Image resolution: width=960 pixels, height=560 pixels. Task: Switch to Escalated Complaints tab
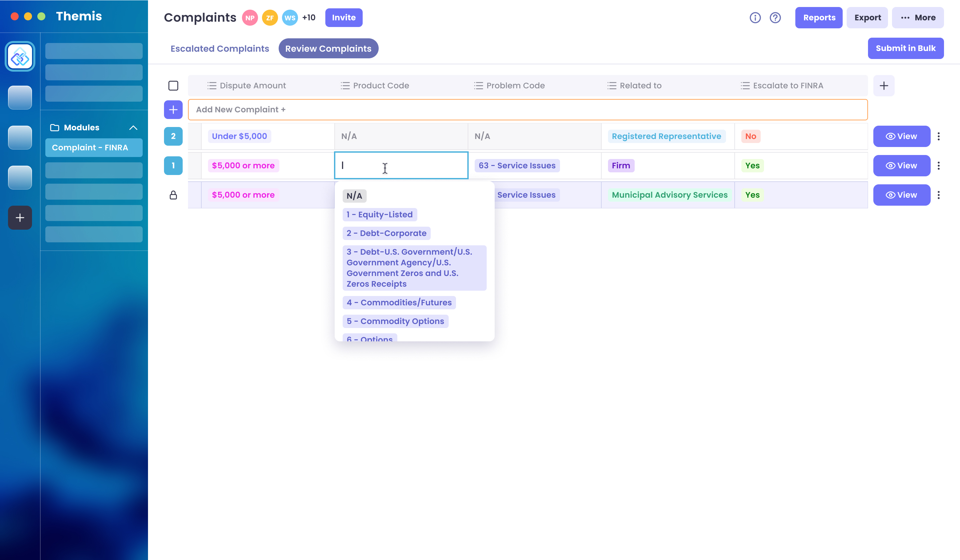219,49
